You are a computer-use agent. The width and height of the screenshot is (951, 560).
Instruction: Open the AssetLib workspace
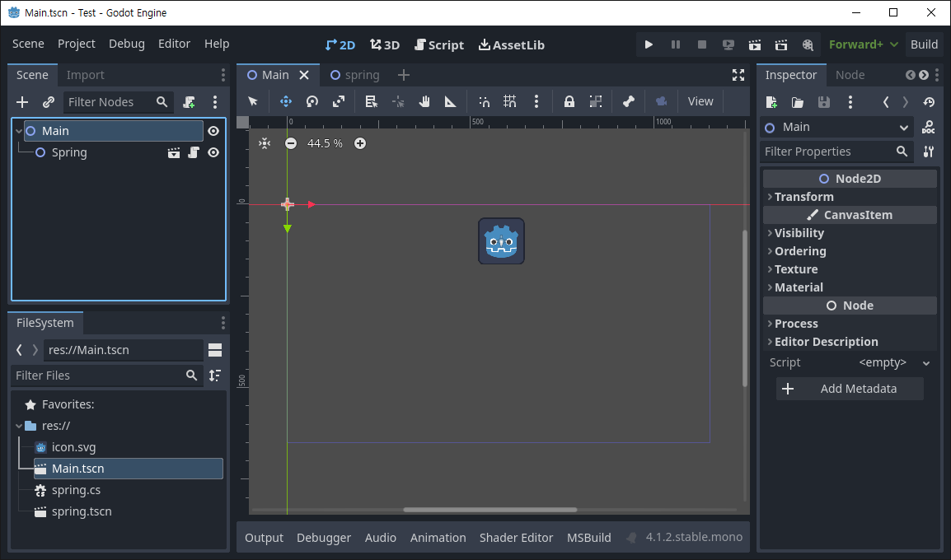pos(511,44)
